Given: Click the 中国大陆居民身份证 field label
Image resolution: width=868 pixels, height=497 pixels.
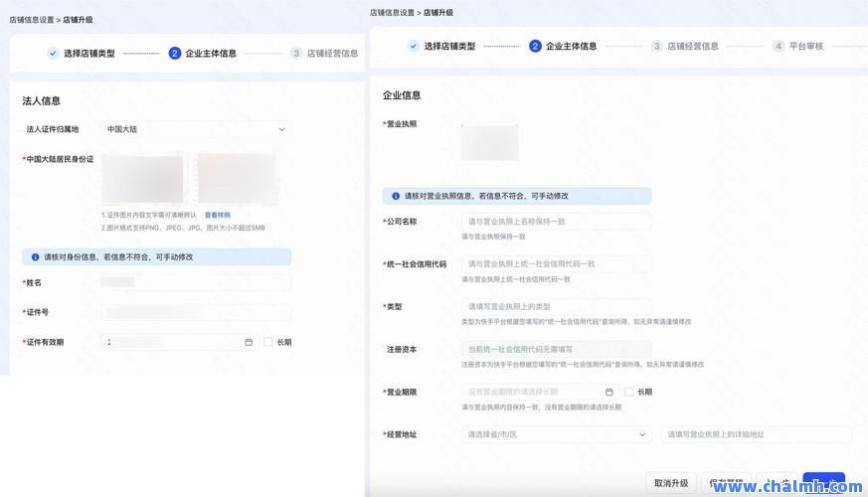Looking at the screenshot, I should tap(60, 159).
